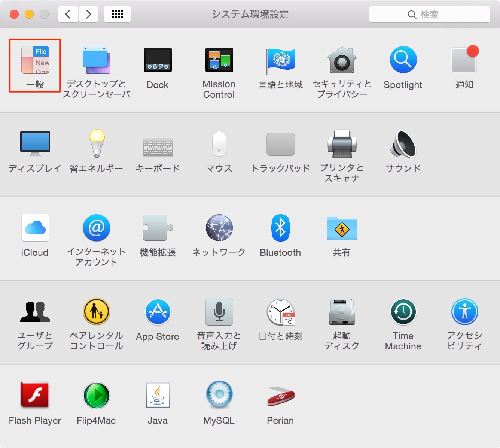Open 日付と時刻 clock icon
Viewport: 500px width, 448px height.
coord(281,312)
